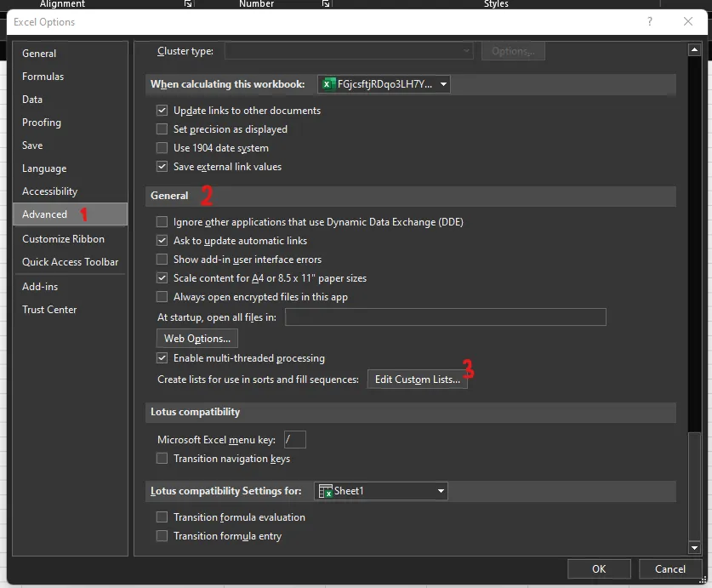
Task: Toggle Save external link values
Action: (162, 166)
